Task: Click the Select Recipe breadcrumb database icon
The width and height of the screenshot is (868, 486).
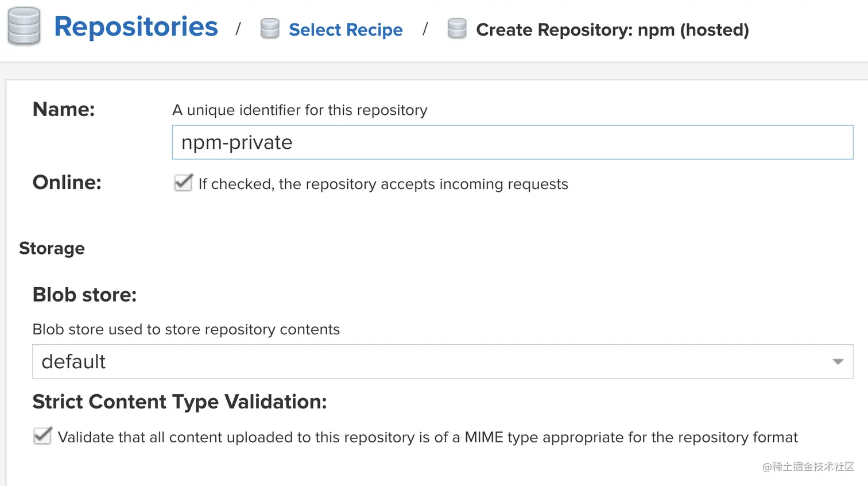Action: coord(270,28)
